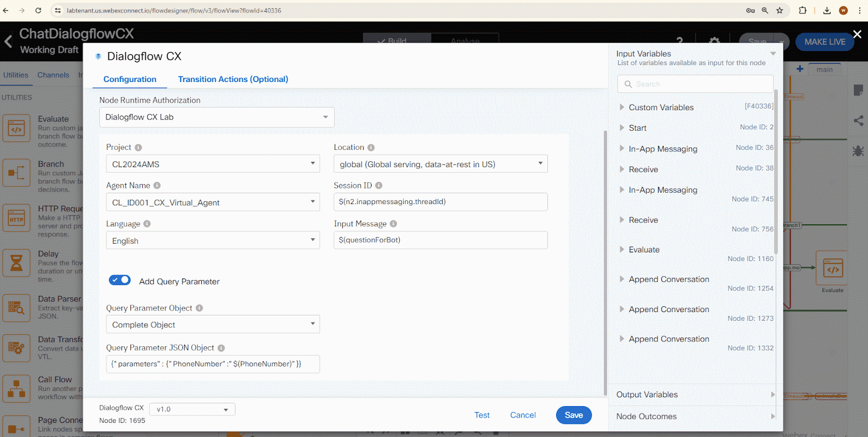Screen dimensions: 868x437
Task: Click the Agent Name info icon
Action: (157, 186)
